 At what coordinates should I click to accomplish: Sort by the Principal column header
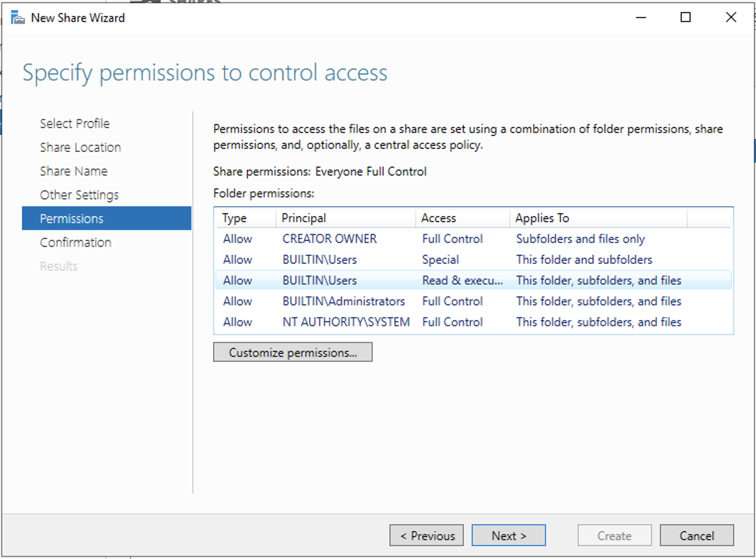pyautogui.click(x=304, y=218)
